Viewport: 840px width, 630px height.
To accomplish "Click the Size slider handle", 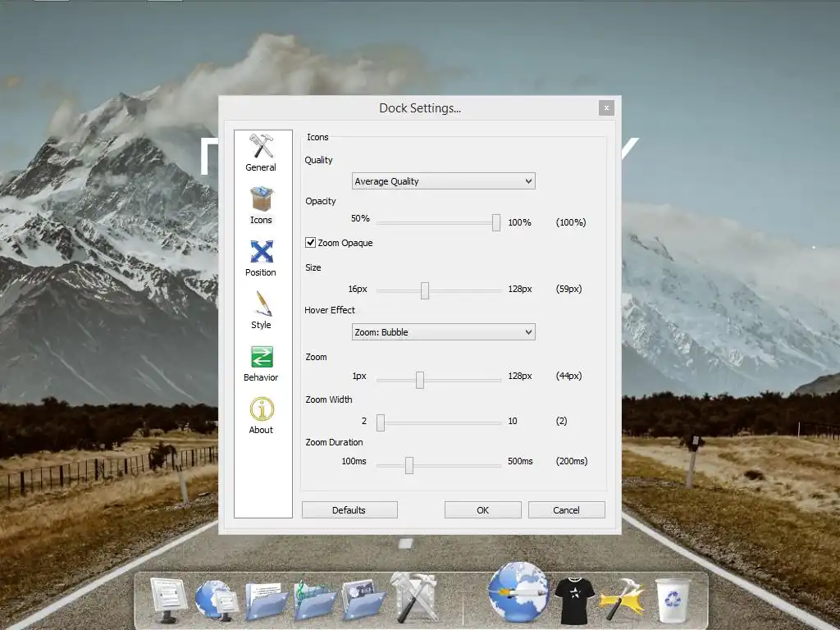I will [x=425, y=291].
